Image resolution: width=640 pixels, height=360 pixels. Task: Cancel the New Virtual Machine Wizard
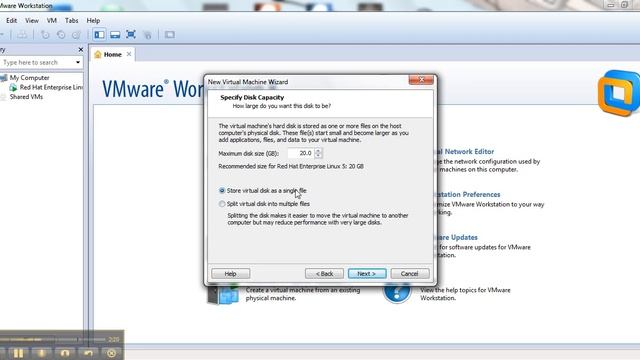pyautogui.click(x=409, y=274)
